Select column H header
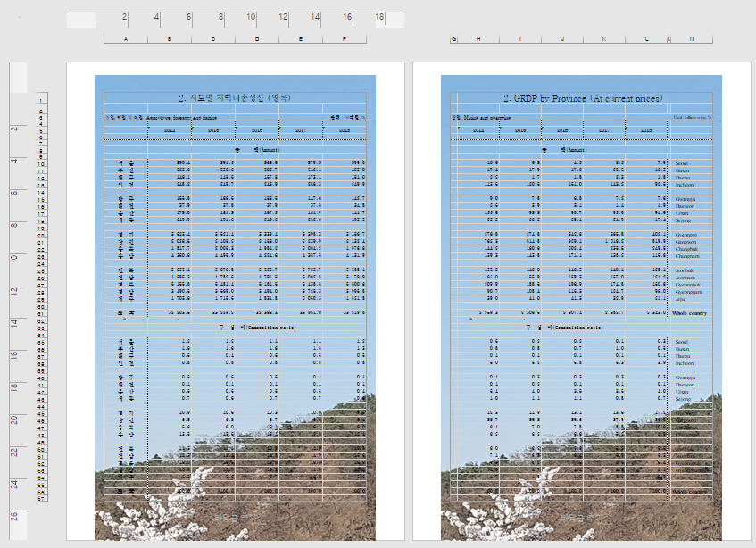The width and height of the screenshot is (756, 548). [478, 39]
